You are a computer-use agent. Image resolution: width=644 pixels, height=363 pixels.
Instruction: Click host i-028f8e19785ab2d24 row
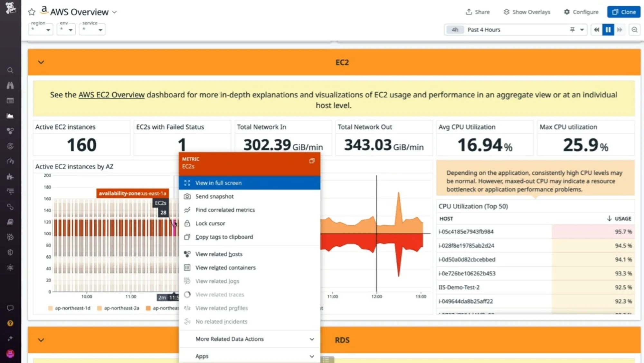pyautogui.click(x=535, y=246)
